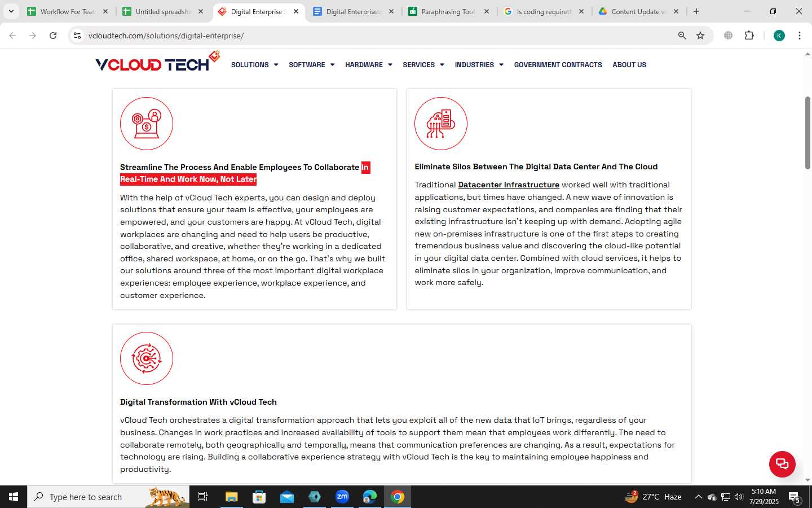Screen dimensions: 812x508
Task: Click the Streamline The Process heading
Action: click(245, 173)
